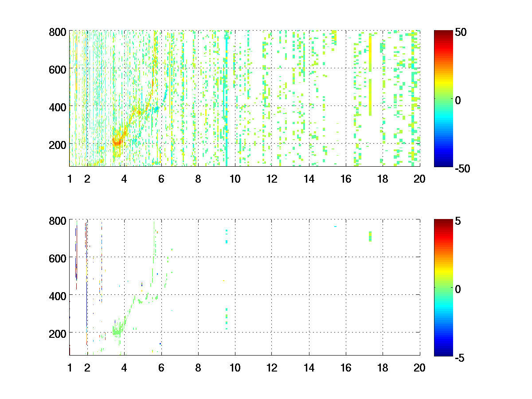Viewport: 532px width, 399px height.
Task: Click lower plot x-axis label 12
Action: point(272,368)
